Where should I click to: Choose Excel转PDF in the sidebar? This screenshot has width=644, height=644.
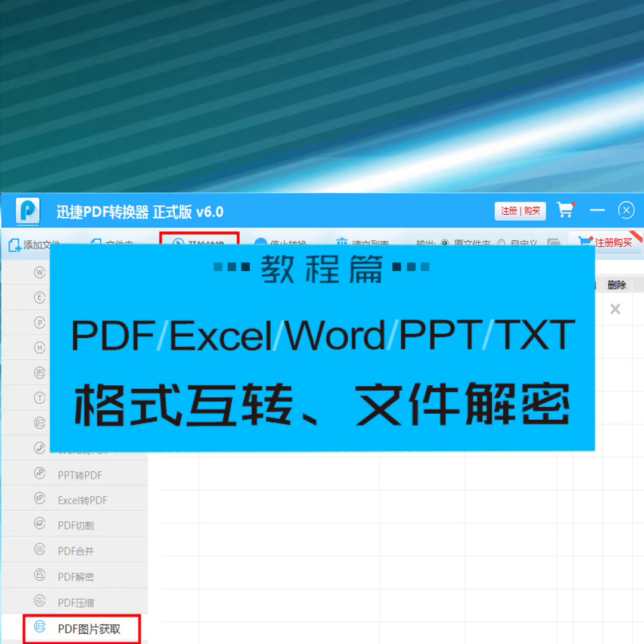coord(75,499)
